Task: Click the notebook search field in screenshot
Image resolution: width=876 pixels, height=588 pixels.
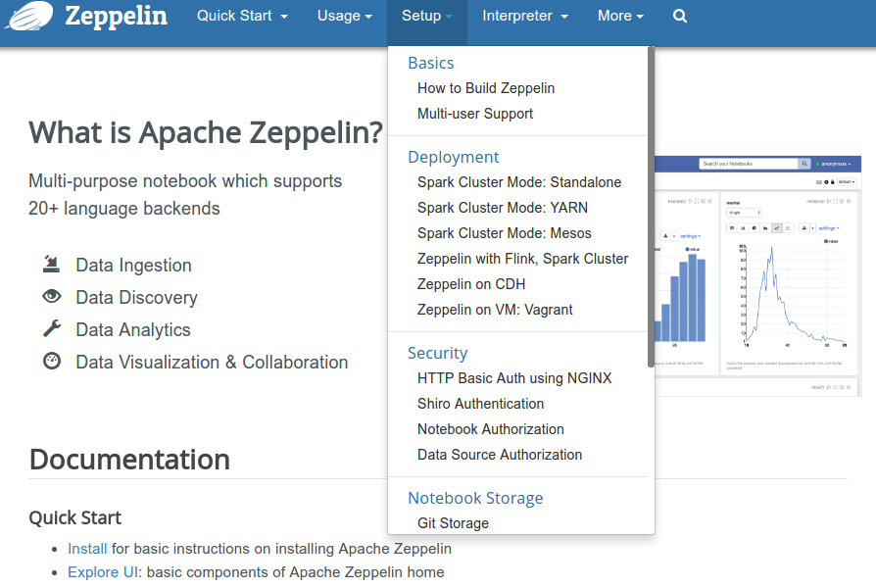Action: [x=749, y=164]
